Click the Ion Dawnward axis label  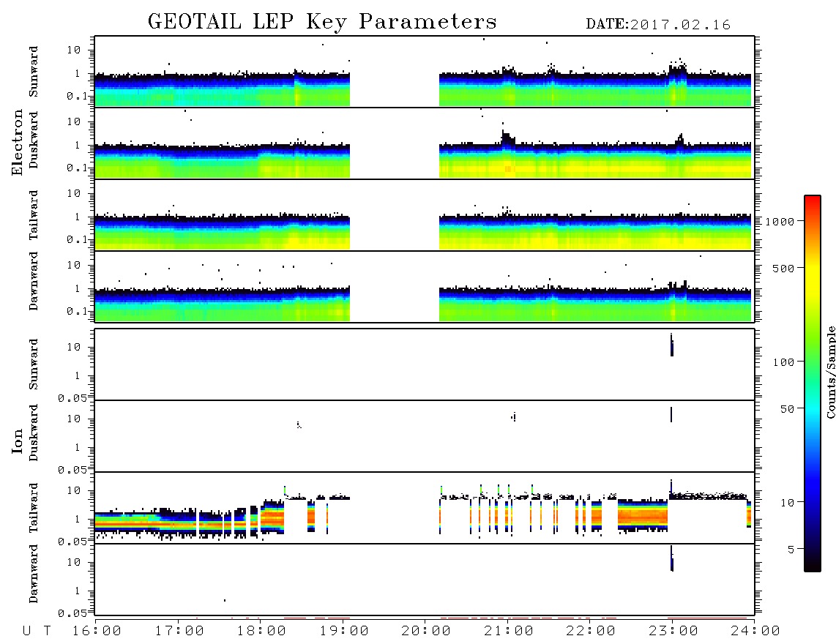pos(34,574)
